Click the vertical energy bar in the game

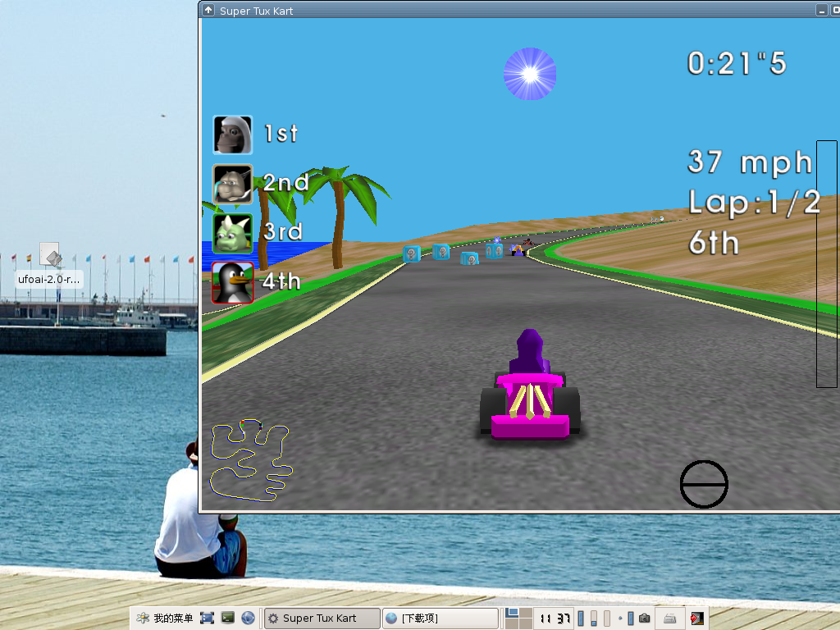827,264
